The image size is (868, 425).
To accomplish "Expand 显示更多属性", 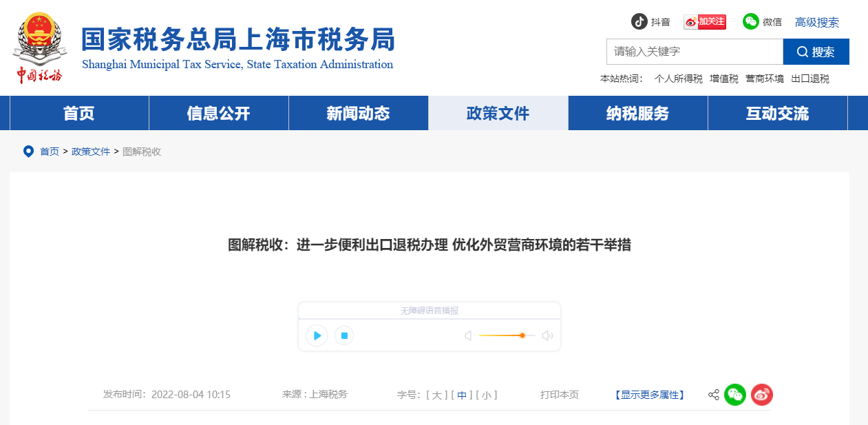I will (x=649, y=395).
